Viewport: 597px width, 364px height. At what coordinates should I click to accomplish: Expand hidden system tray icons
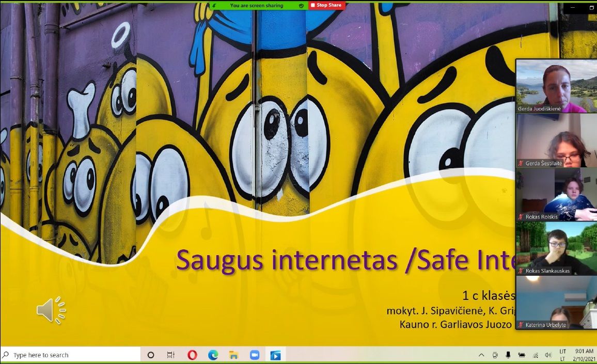481,355
